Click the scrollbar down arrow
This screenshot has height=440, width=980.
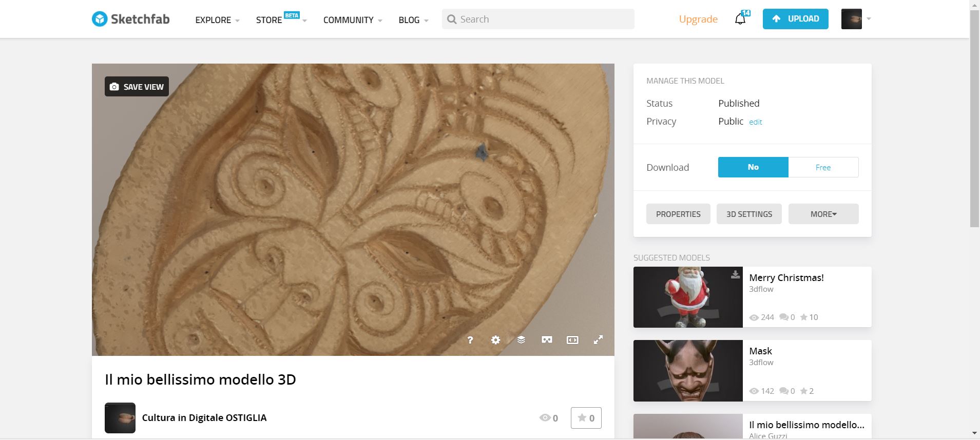(974, 434)
